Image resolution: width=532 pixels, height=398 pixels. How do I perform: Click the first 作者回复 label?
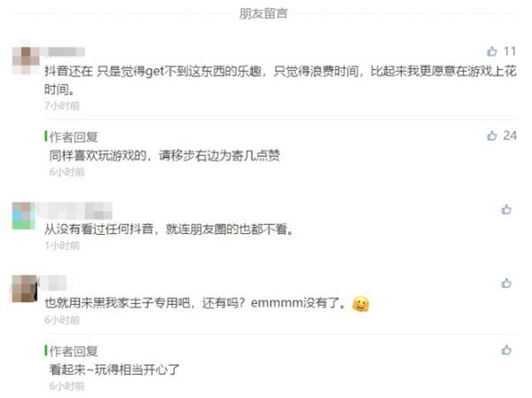74,137
